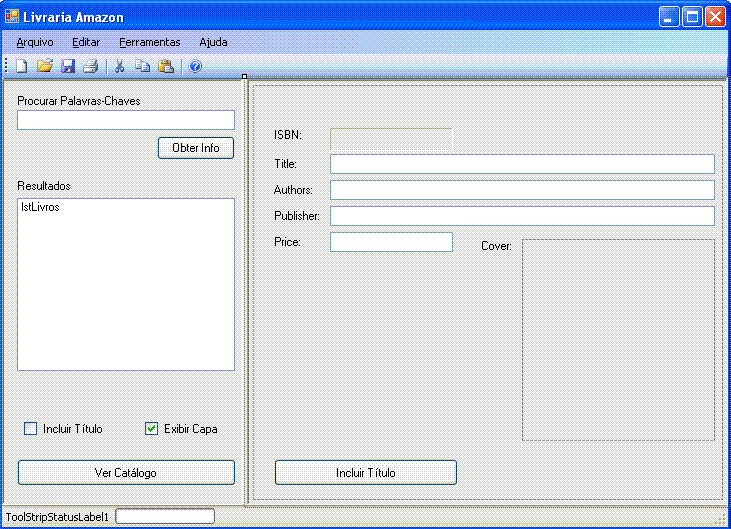Image resolution: width=731 pixels, height=529 pixels.
Task: Click the Cover picture box area
Action: click(x=618, y=340)
